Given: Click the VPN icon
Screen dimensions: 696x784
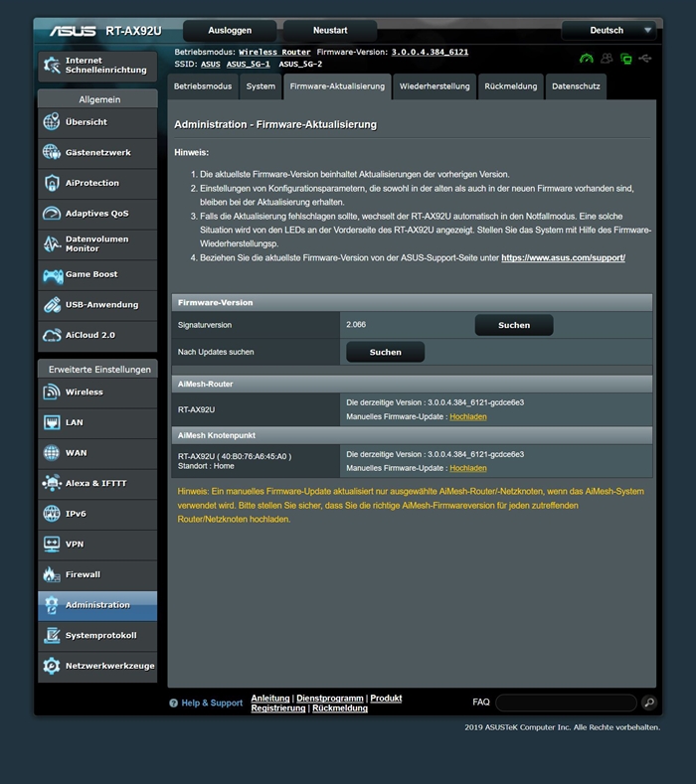Looking at the screenshot, I should click(x=52, y=544).
